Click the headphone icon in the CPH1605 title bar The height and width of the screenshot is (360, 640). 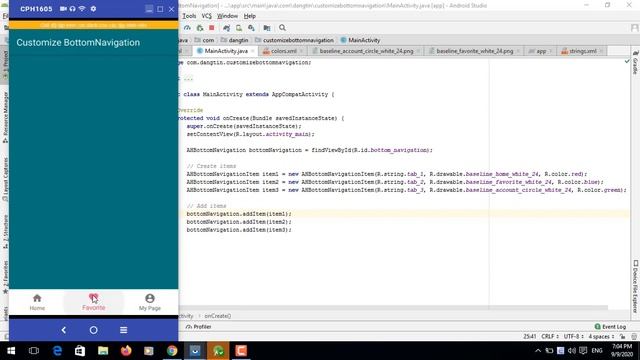click(72, 9)
